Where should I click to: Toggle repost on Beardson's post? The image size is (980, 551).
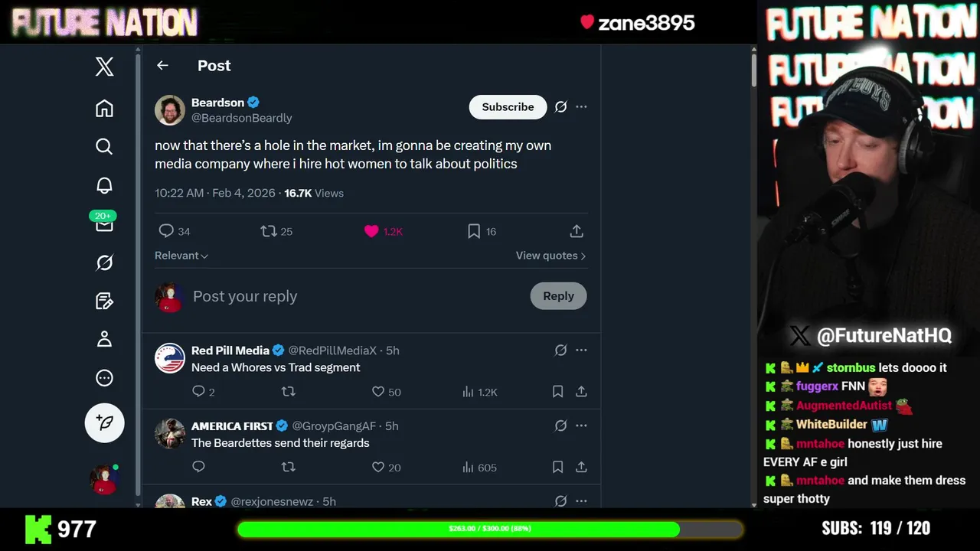[269, 231]
